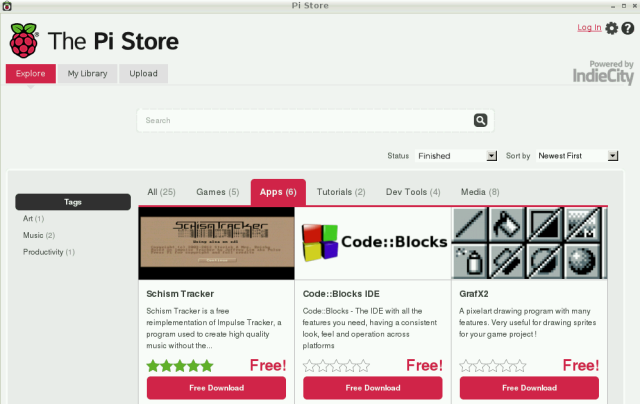Screen dimensions: 640x404
Task: Click the search magnifier icon
Action: click(480, 120)
